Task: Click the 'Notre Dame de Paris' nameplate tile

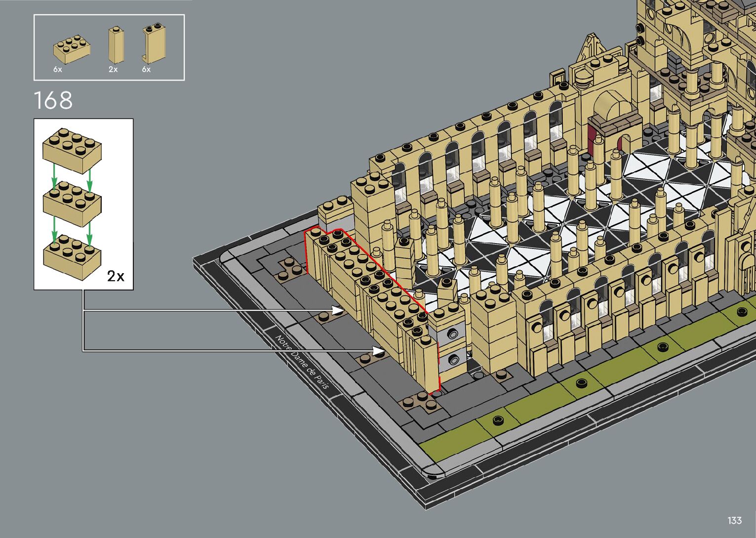Action: tap(302, 362)
